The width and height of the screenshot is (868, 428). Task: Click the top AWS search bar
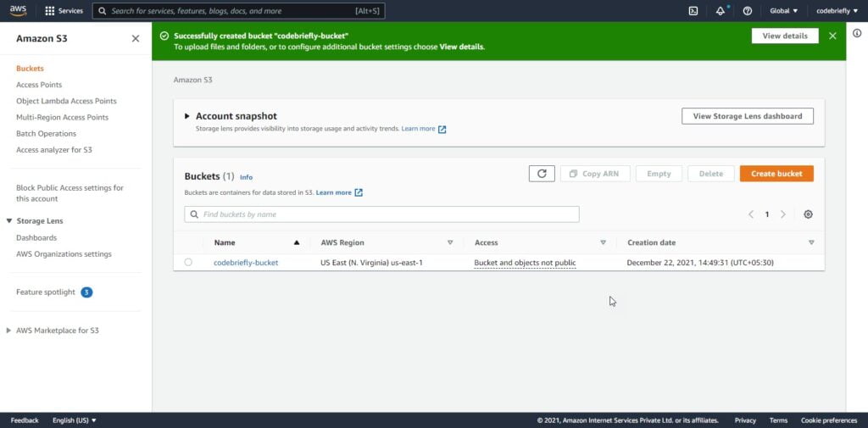coord(238,10)
